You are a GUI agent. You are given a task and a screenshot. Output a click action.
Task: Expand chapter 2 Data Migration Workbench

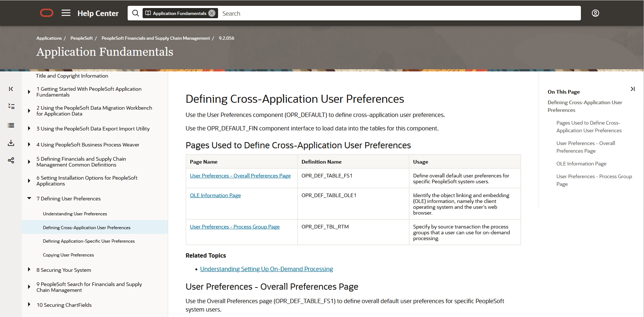pyautogui.click(x=29, y=111)
